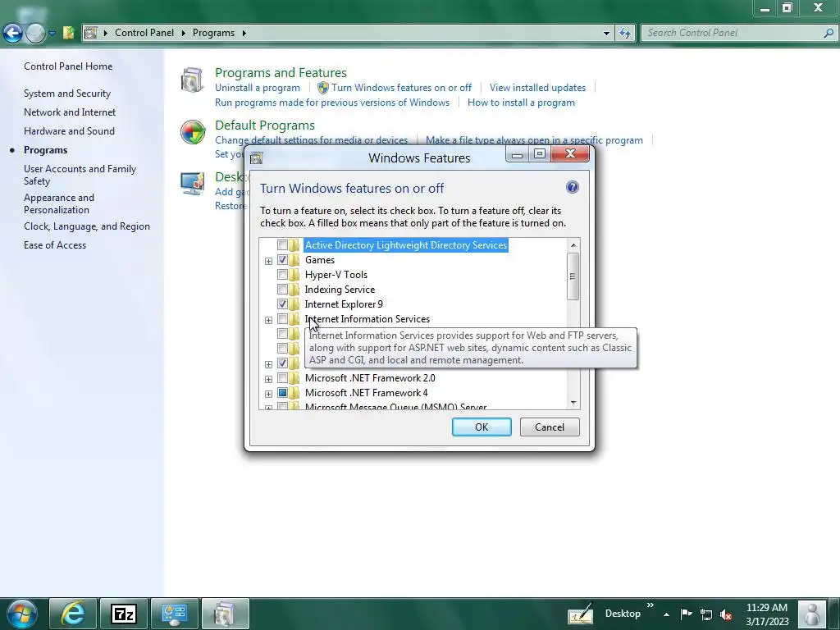Viewport: 840px width, 630px height.
Task: Open the address bar history dropdown
Action: tap(606, 33)
